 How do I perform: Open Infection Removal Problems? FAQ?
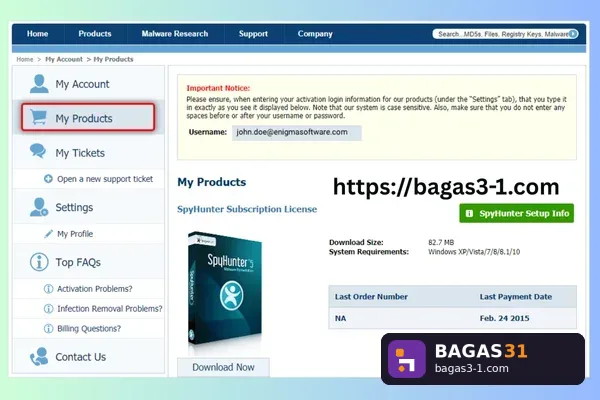coord(110,309)
